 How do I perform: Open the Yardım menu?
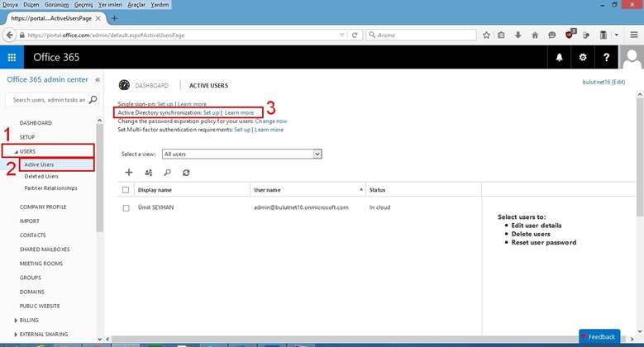(160, 4)
